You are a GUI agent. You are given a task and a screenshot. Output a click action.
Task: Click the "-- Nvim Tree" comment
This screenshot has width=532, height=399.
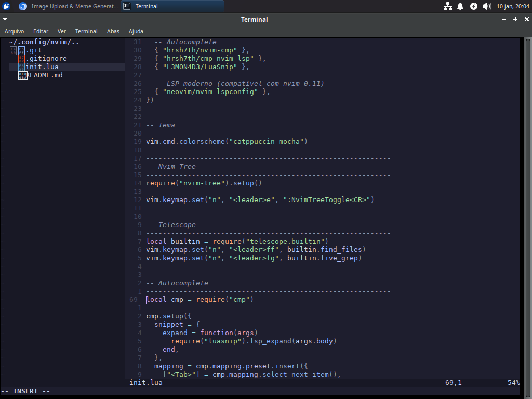point(170,167)
